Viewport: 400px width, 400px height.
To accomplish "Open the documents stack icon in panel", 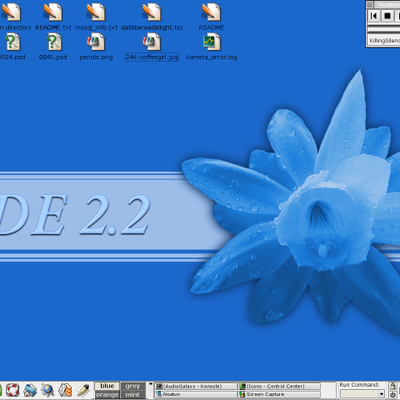I will point(65,390).
